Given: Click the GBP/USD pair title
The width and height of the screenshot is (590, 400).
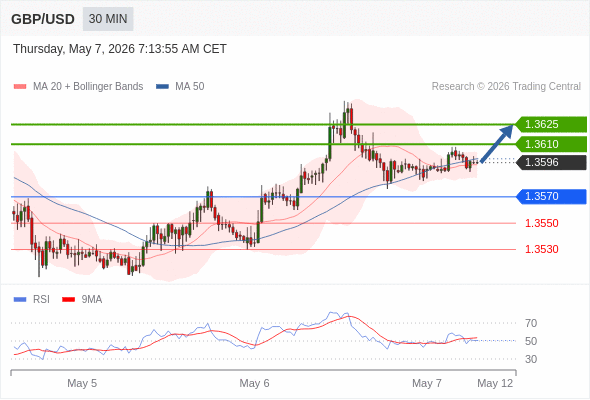Looking at the screenshot, I should [x=43, y=19].
